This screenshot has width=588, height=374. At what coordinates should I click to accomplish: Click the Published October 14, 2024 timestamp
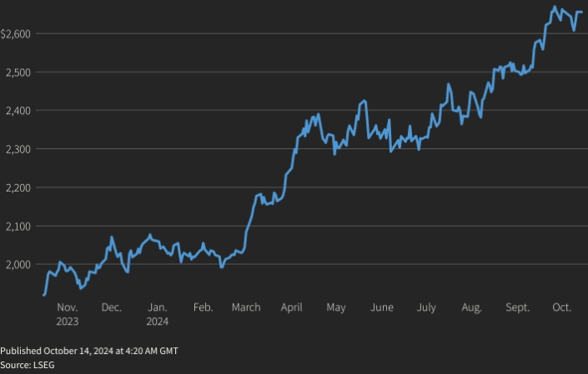(88, 351)
